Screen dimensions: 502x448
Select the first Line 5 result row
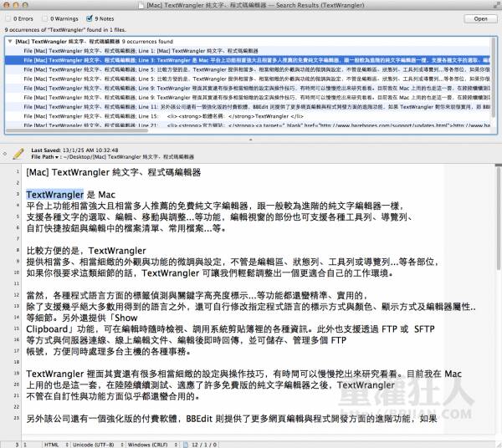(x=248, y=69)
